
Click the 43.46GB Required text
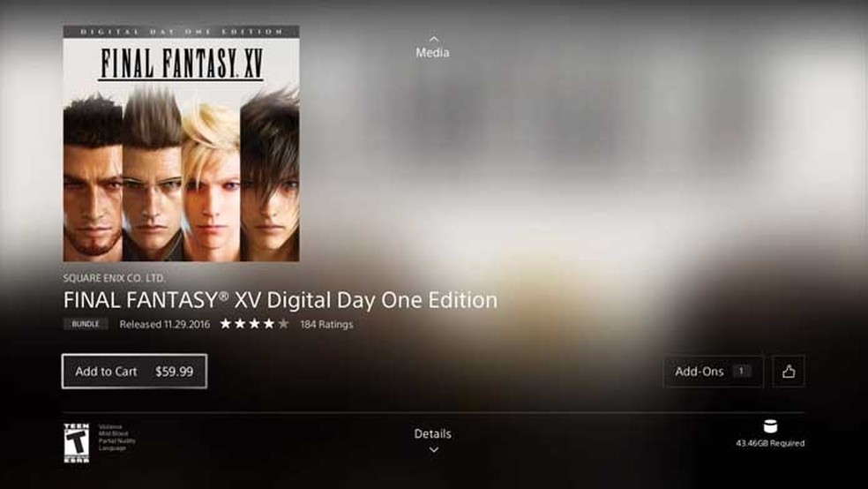[770, 443]
